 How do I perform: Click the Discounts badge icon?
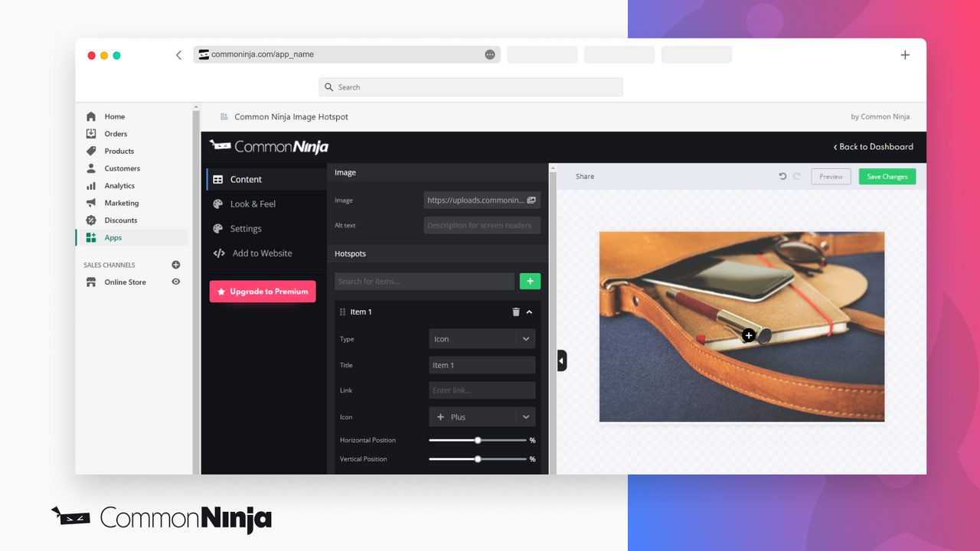click(x=91, y=220)
